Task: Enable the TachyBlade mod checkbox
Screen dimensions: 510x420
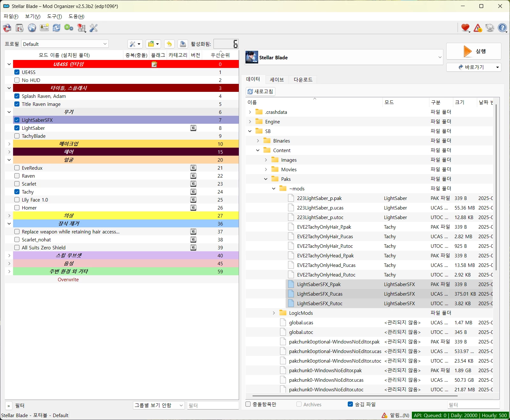Action: coord(17,136)
